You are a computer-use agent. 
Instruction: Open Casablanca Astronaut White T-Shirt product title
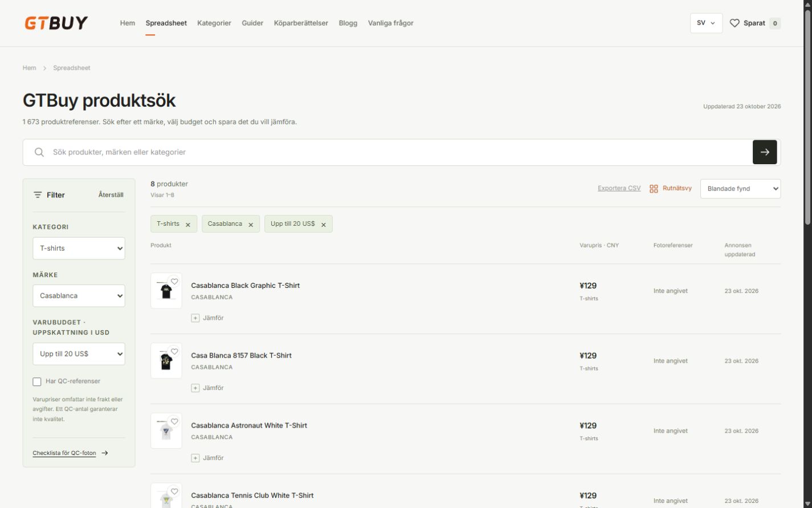pyautogui.click(x=249, y=426)
